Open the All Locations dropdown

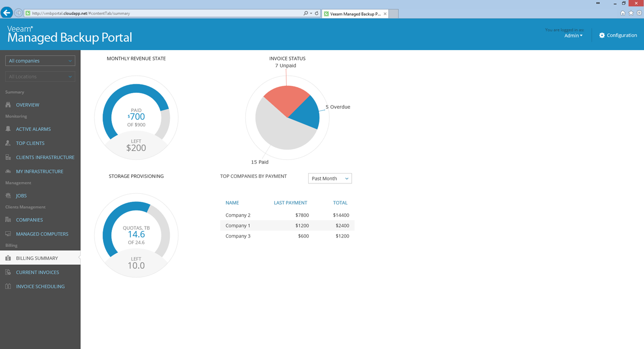coord(40,76)
